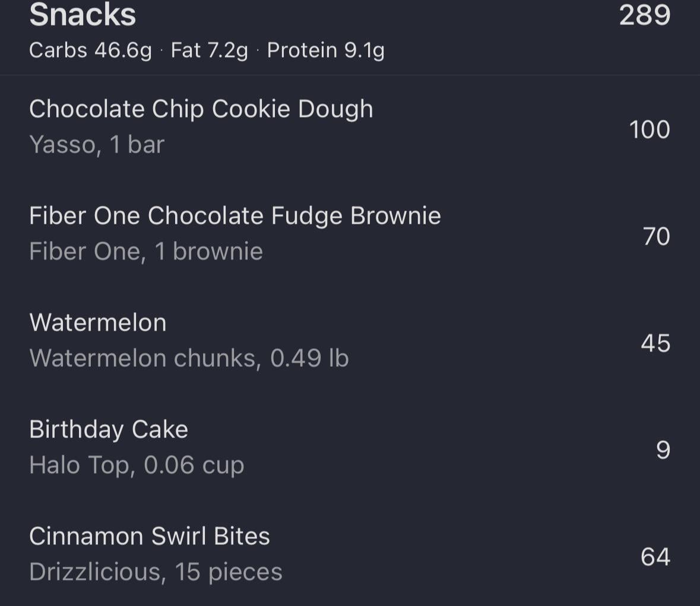Open the Chocolate Chip Cookie Dough entry
Screen dimensions: 700x606
[x=201, y=109]
